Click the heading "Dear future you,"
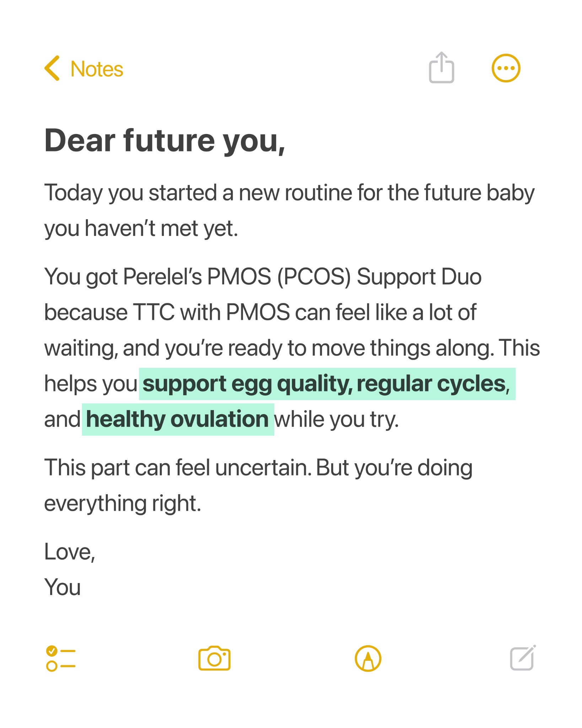Screen dimensions: 582x728 (165, 141)
